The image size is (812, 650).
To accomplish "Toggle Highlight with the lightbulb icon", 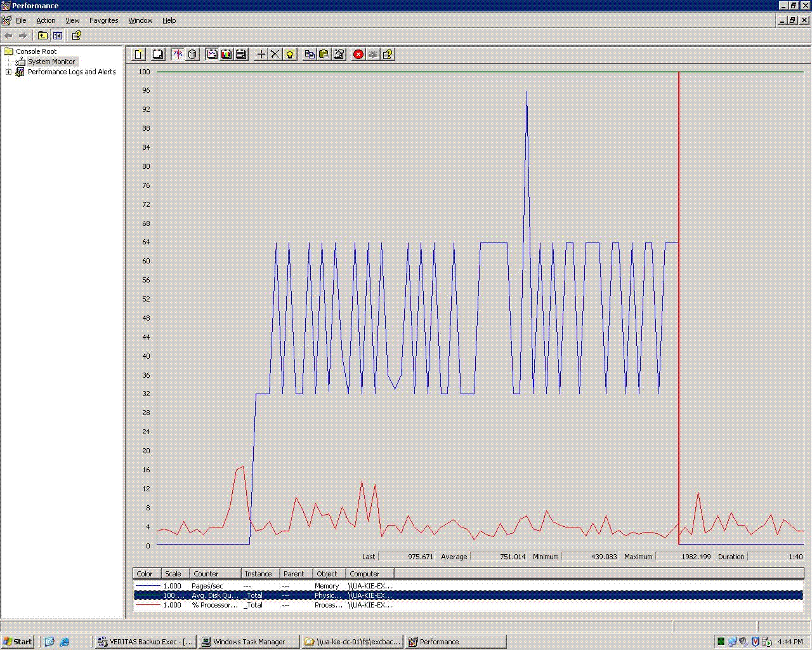I will coord(290,55).
